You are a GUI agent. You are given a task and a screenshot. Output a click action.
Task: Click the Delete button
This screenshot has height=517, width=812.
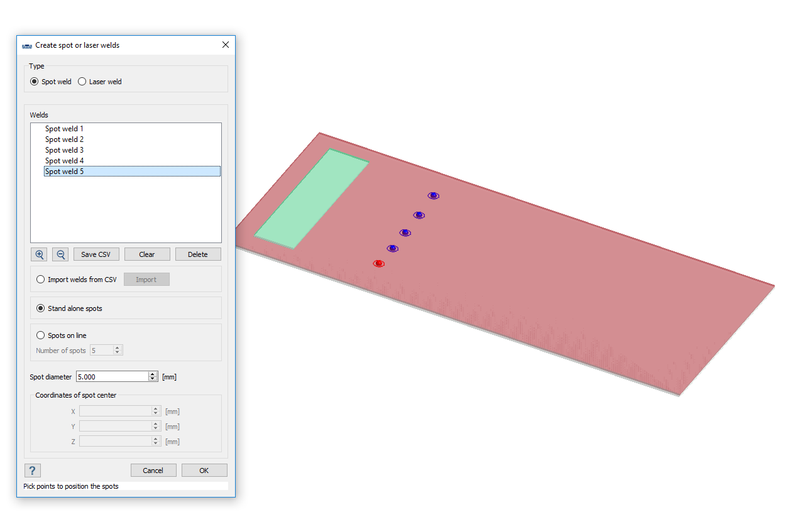[x=198, y=254]
